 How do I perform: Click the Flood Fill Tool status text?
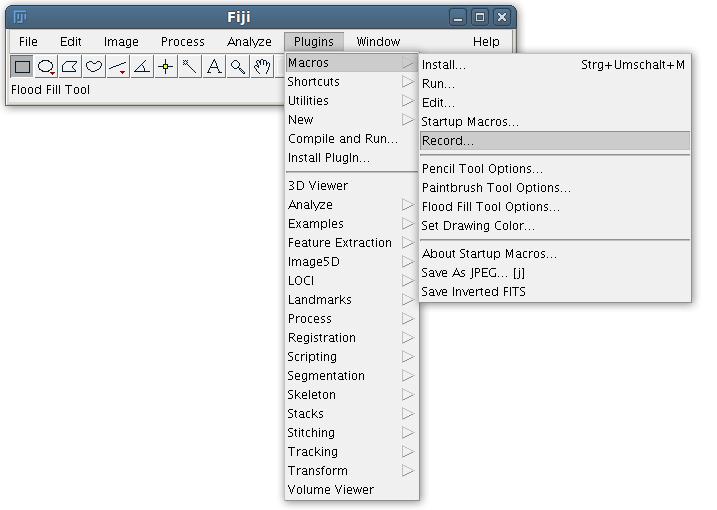pos(50,90)
